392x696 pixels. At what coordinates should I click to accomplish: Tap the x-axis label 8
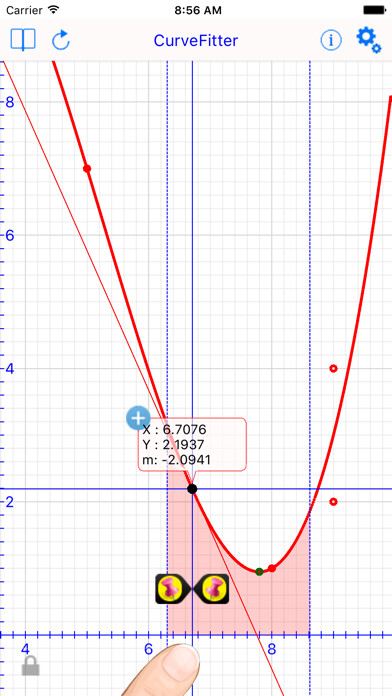pyautogui.click(x=272, y=649)
